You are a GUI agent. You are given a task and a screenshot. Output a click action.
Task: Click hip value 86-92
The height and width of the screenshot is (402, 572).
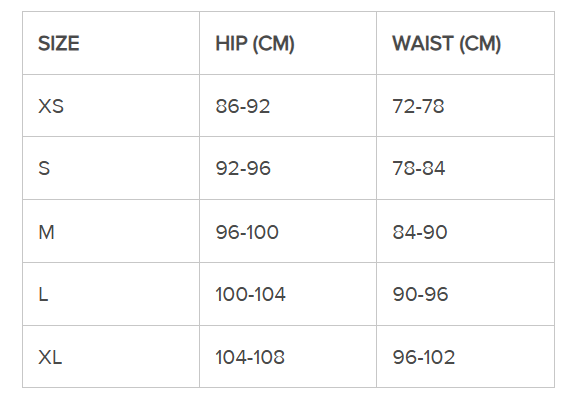pos(243,106)
